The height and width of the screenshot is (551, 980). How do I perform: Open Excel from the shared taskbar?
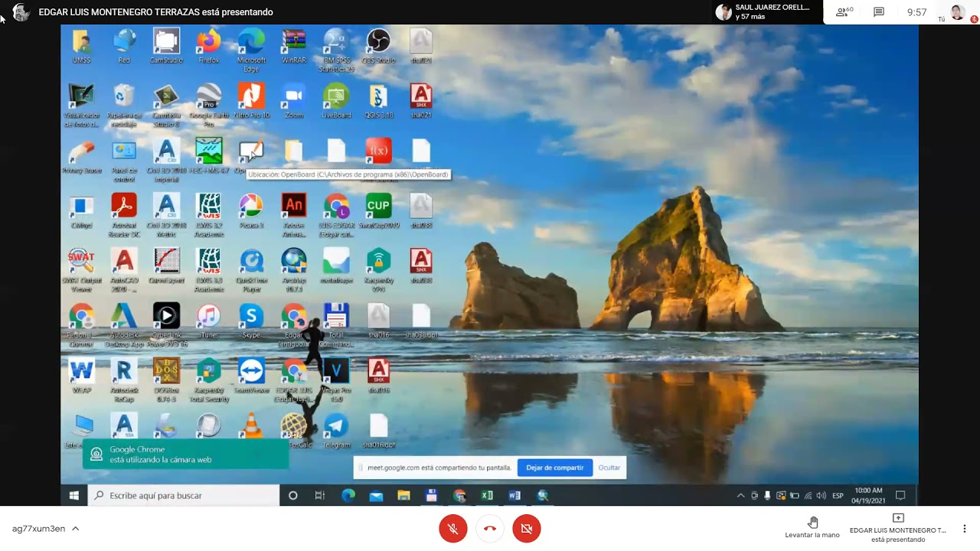click(x=487, y=496)
